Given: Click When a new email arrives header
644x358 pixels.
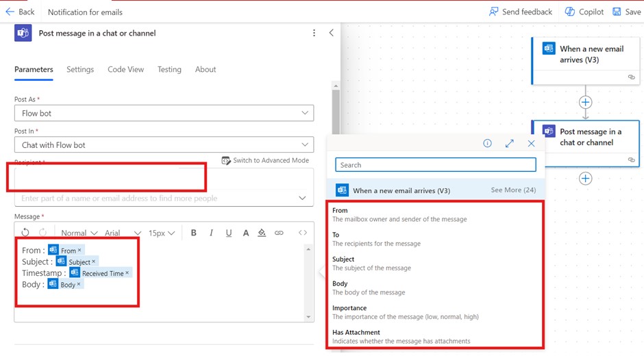Looking at the screenshot, I should point(401,190).
